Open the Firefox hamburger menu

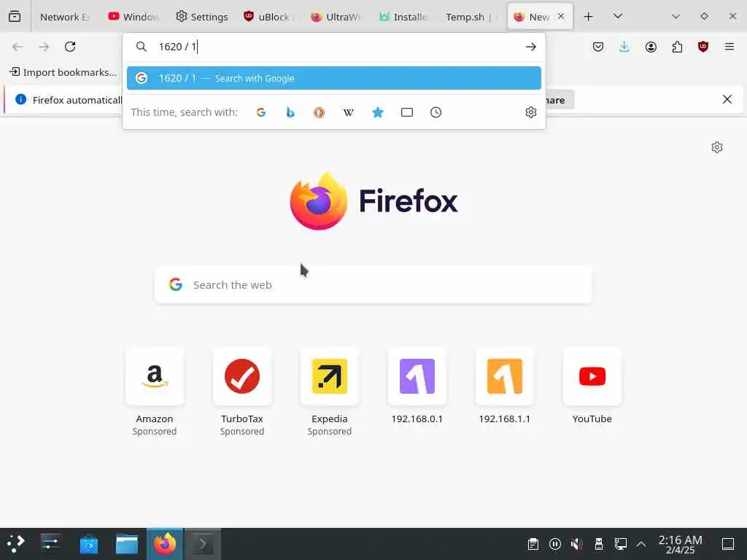click(x=729, y=47)
